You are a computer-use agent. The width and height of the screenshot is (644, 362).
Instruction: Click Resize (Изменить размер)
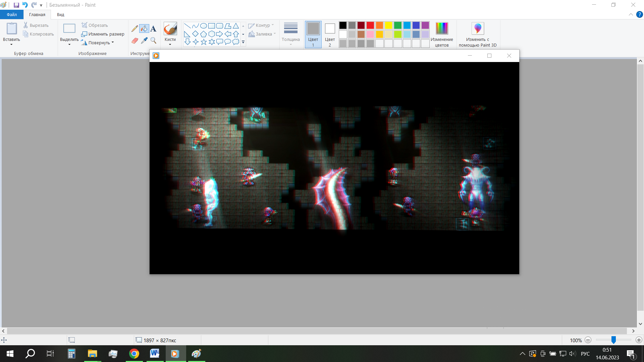point(103,34)
